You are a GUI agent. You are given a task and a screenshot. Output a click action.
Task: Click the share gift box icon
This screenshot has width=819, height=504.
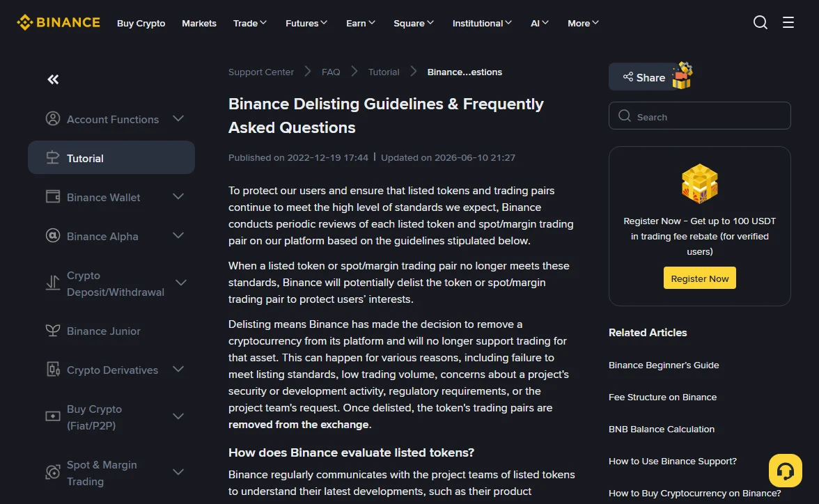pos(682,76)
